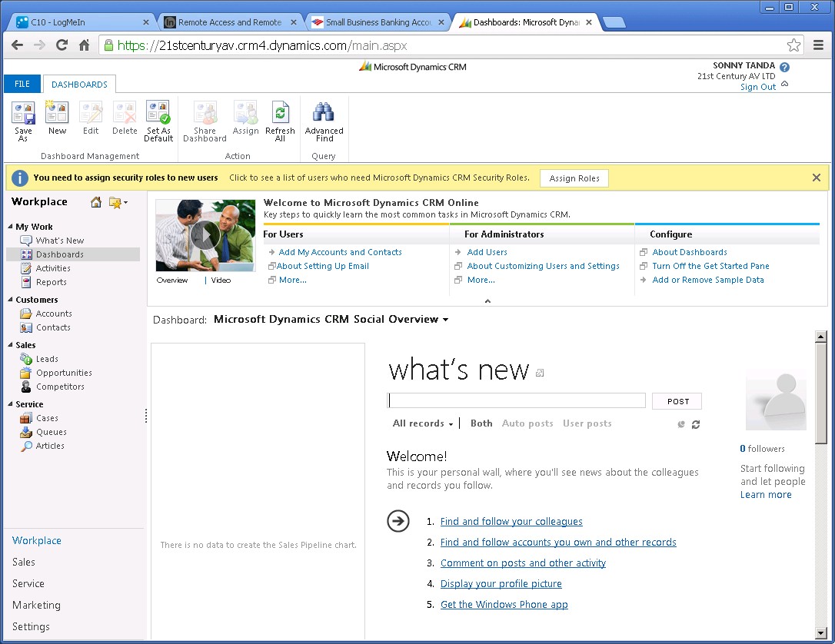Viewport: 835px width, 644px height.
Task: Click in the post text input field
Action: [517, 400]
